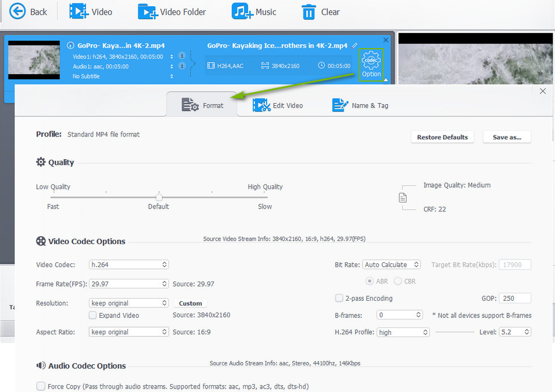Click the Image Quality: Medium text
This screenshot has height=392, width=555.
[x=457, y=185]
